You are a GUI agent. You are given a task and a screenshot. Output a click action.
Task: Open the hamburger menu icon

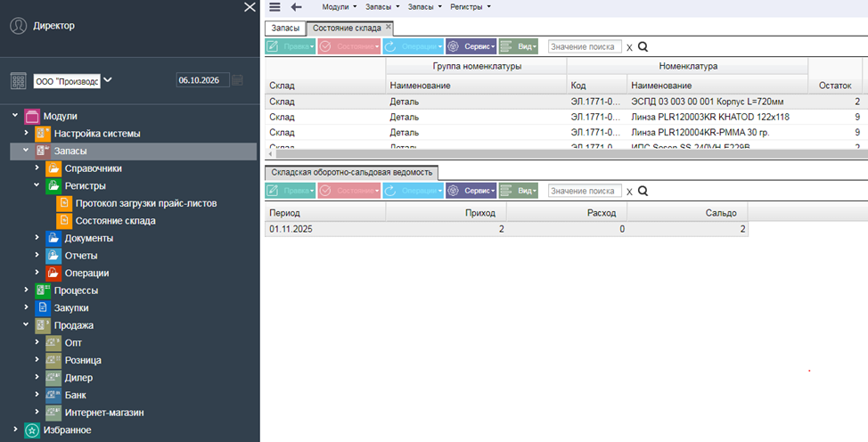274,7
